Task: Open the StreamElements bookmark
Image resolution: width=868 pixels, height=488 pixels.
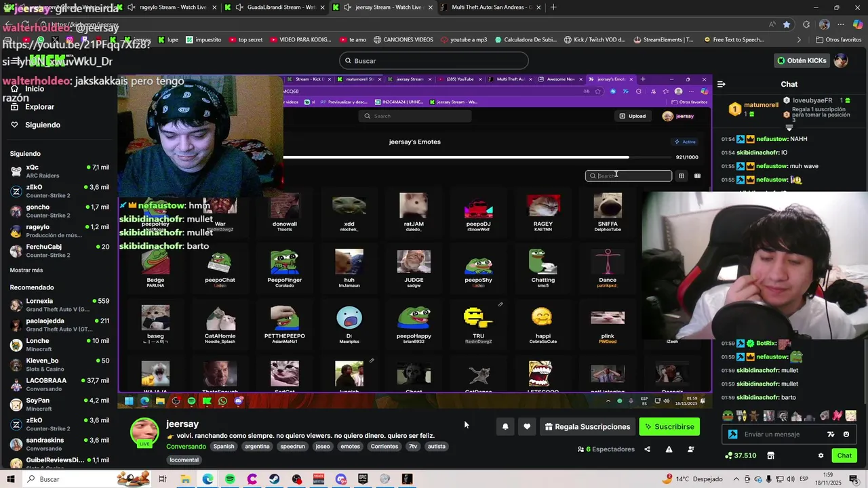Action: tap(663, 40)
